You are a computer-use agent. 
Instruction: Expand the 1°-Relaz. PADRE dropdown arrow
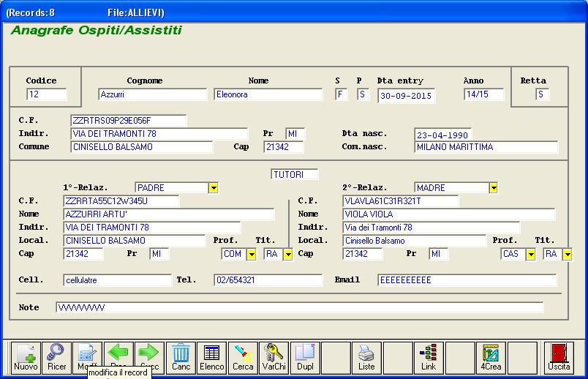[214, 187]
